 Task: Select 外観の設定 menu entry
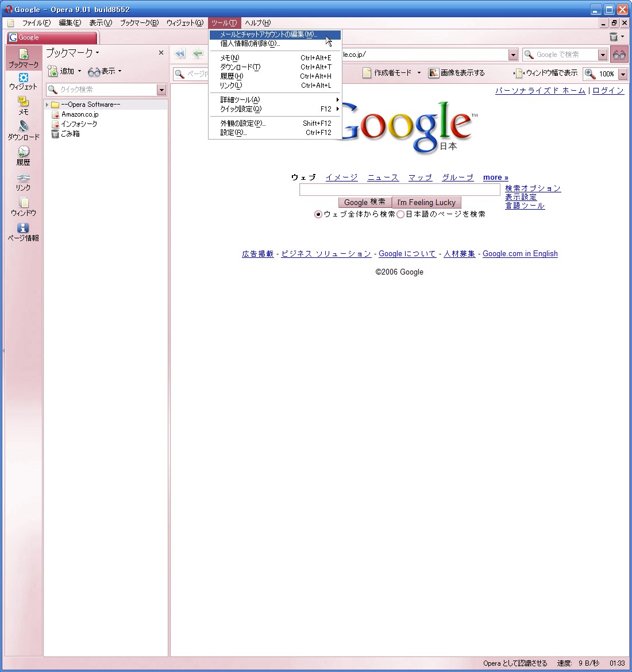point(275,123)
